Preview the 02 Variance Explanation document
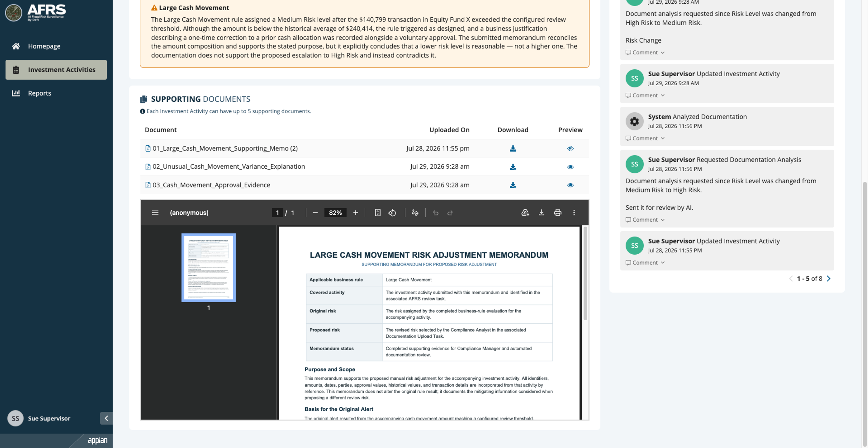The width and height of the screenshot is (868, 448). [570, 167]
